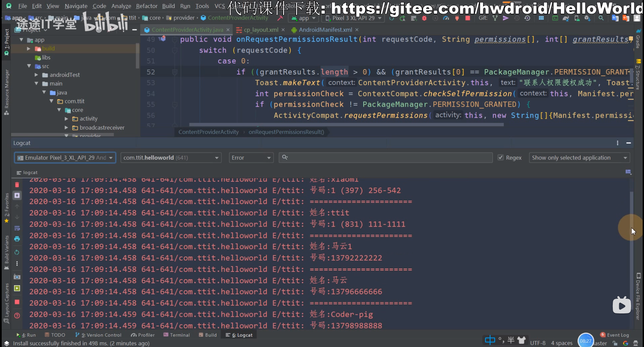This screenshot has width=644, height=347.
Task: Stop the running app in toolbar
Action: click(468, 18)
